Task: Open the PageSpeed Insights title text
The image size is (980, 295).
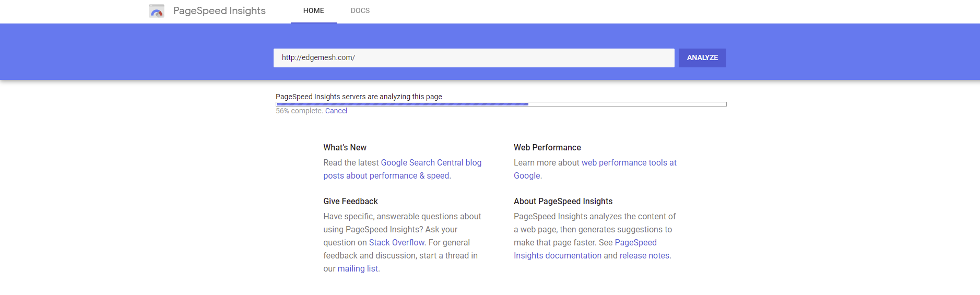Action: click(219, 11)
